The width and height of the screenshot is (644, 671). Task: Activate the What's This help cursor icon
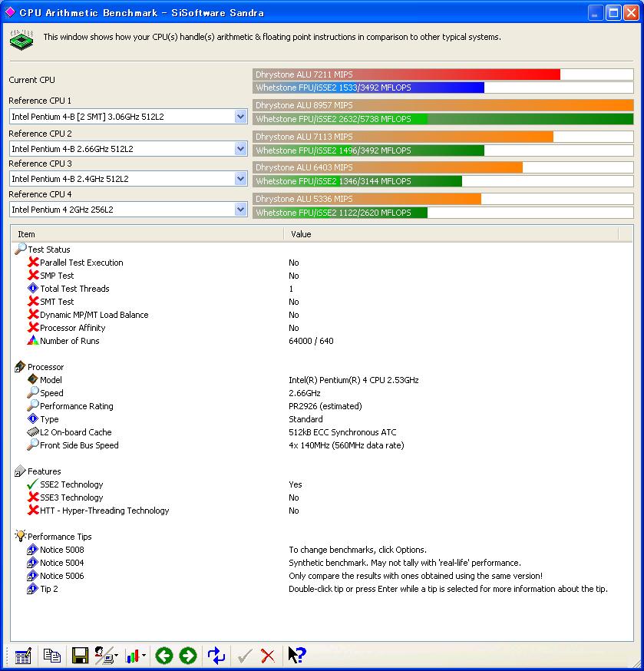296,655
